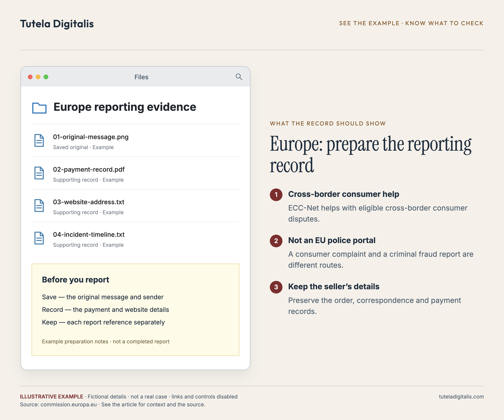Screen dimensions: 504x420
Task: Click the 'Files' window title
Action: 141,77
